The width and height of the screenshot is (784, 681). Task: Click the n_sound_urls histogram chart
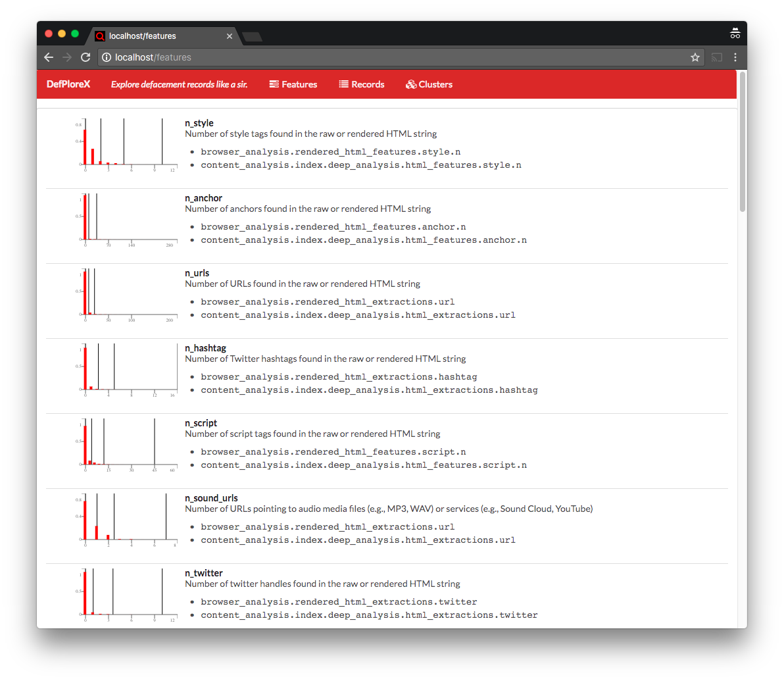(x=126, y=520)
